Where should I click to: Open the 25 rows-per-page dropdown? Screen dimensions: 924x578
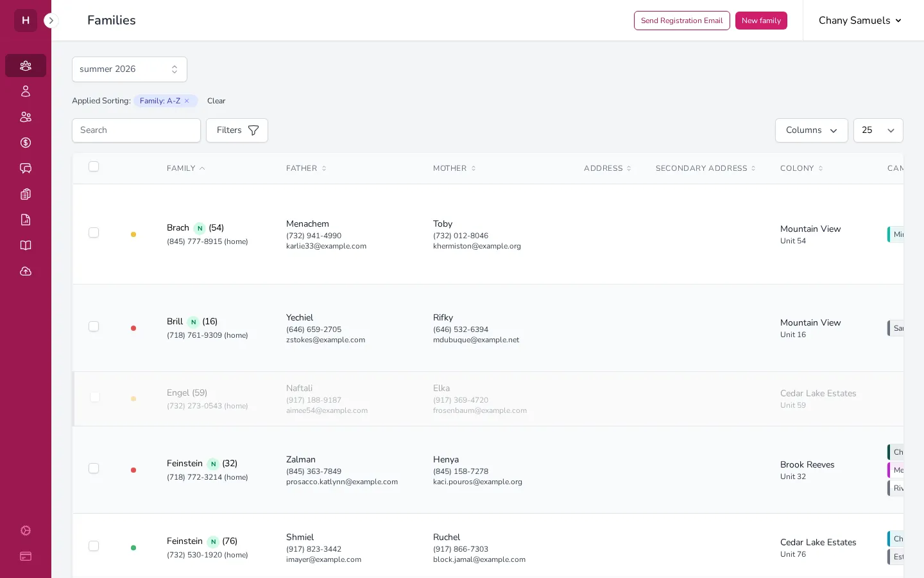(x=878, y=130)
